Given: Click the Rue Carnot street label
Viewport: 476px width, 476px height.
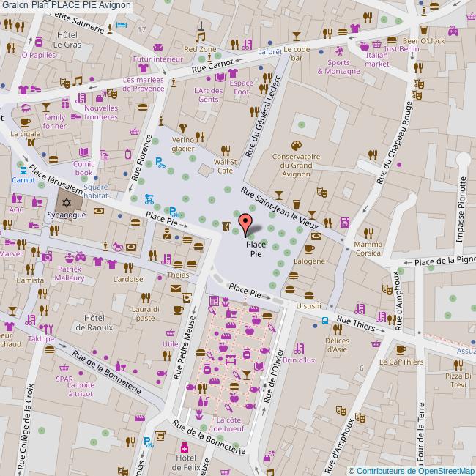Looking at the screenshot, I should (212, 67).
